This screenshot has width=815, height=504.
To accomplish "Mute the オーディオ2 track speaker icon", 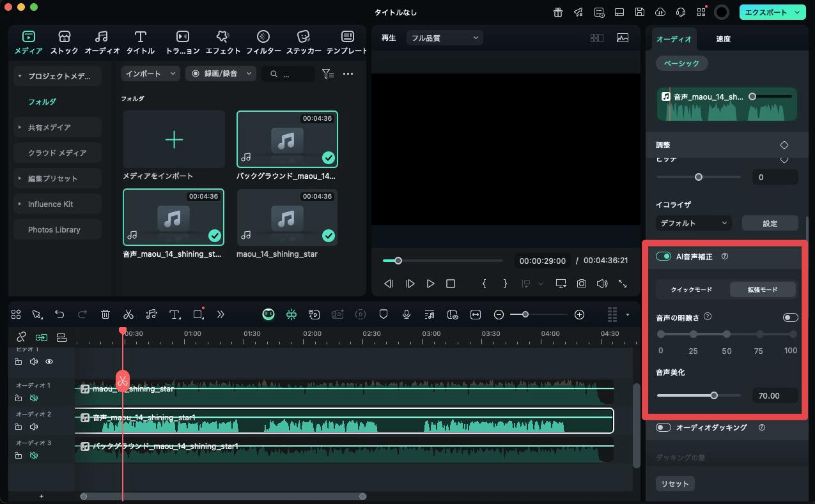I will point(35,426).
